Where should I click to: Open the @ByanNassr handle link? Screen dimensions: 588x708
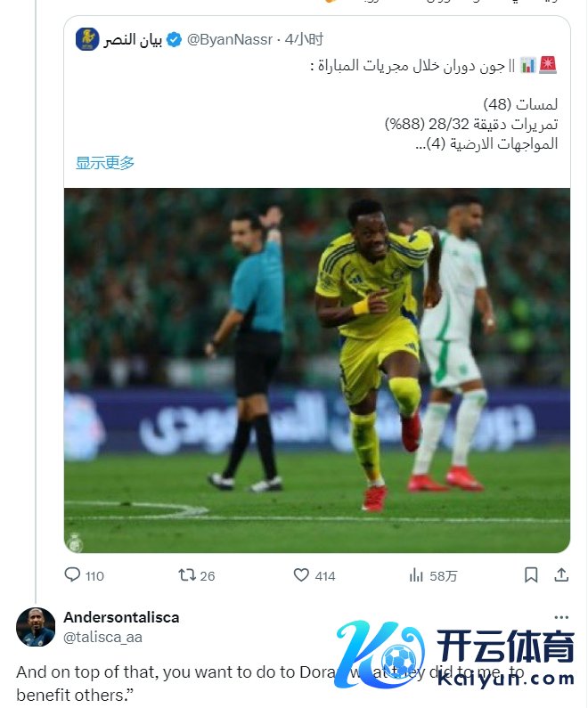pos(230,40)
